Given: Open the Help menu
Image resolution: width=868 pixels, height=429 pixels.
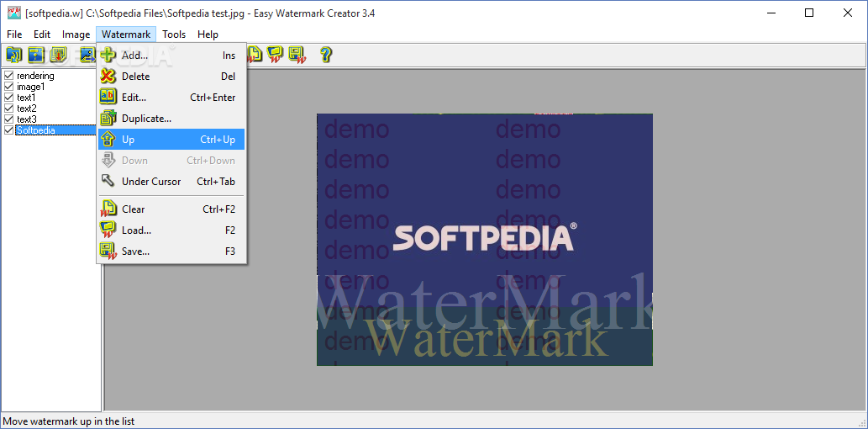Looking at the screenshot, I should pos(208,34).
